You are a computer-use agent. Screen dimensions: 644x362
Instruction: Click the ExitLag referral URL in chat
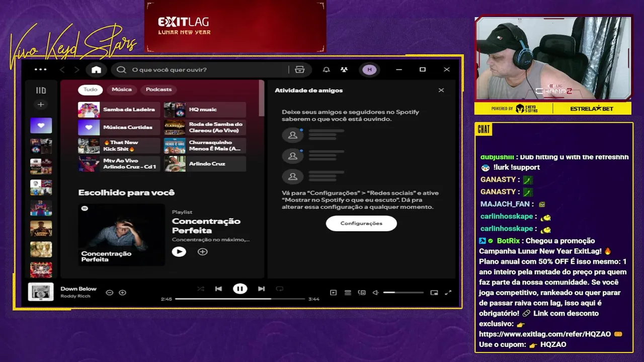tap(545, 334)
